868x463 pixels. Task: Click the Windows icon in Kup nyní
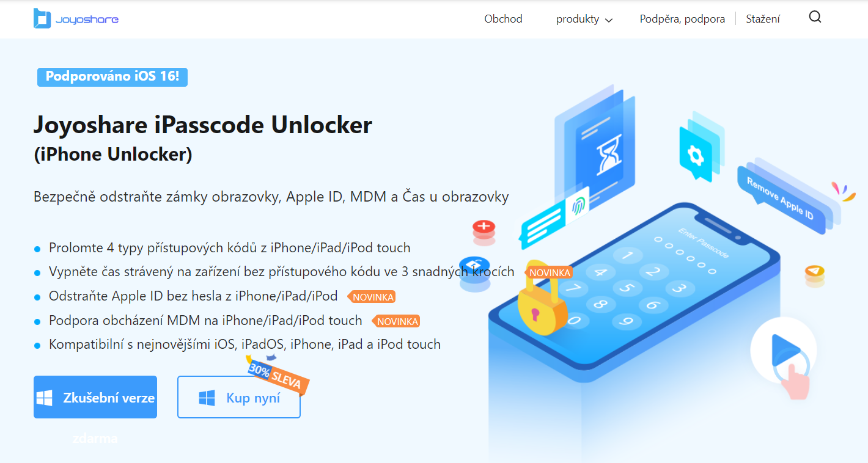[x=207, y=398]
